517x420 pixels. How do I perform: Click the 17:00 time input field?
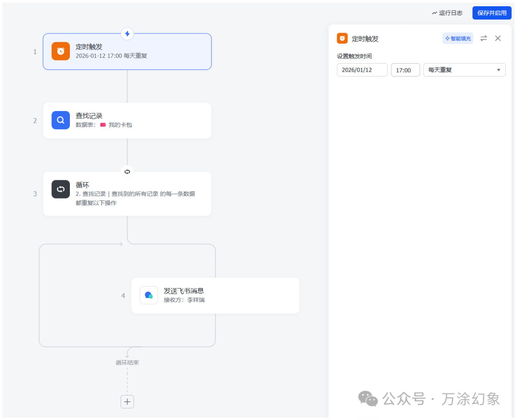(405, 69)
